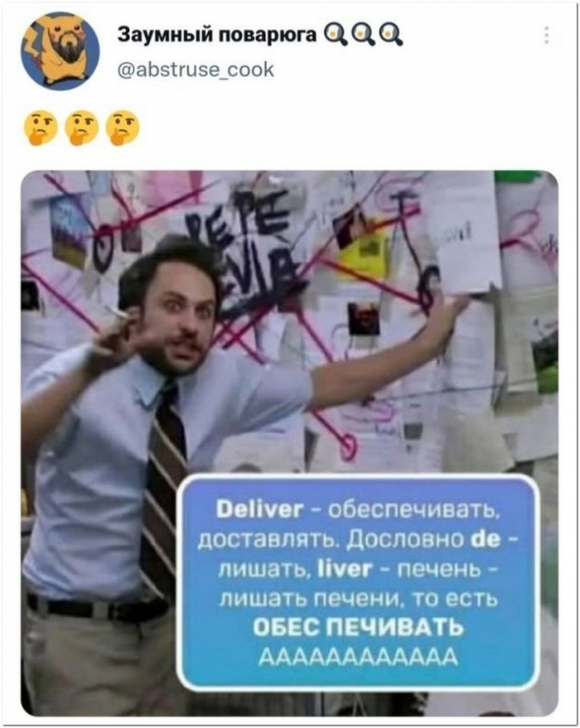The width and height of the screenshot is (580, 728).
Task: Click the АААААААААААА line in the caption
Action: point(358,657)
